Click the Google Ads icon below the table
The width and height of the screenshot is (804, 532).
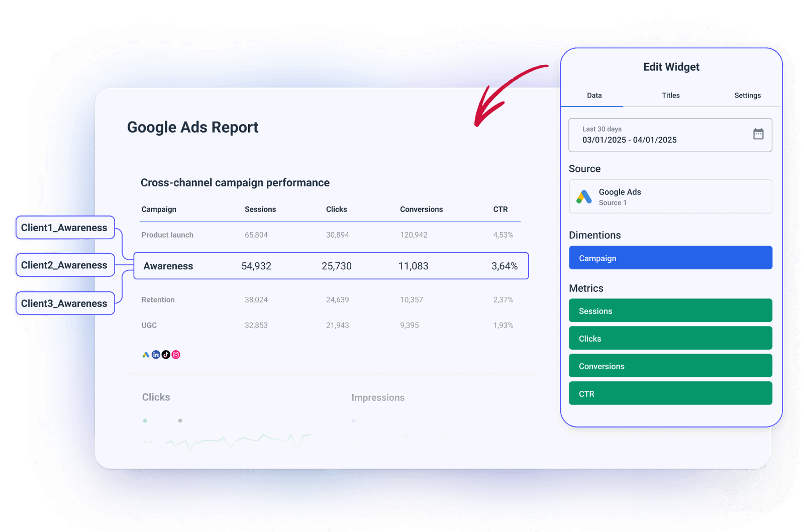pyautogui.click(x=145, y=354)
